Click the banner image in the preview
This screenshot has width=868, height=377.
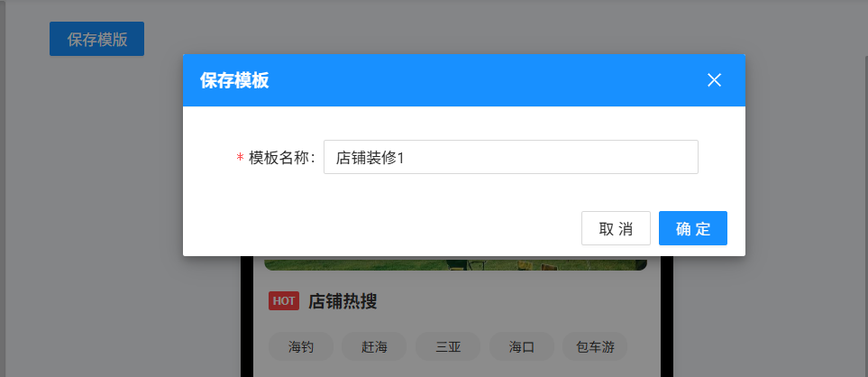[x=455, y=263]
